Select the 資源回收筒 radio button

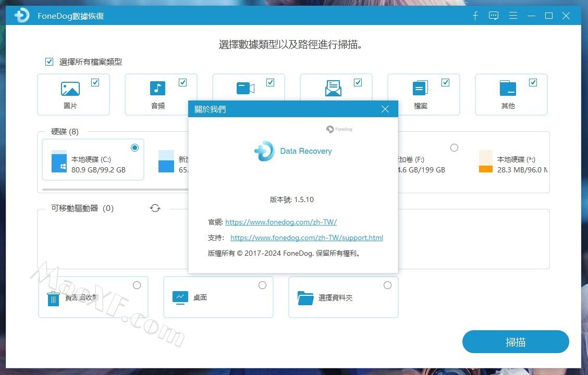point(137,285)
